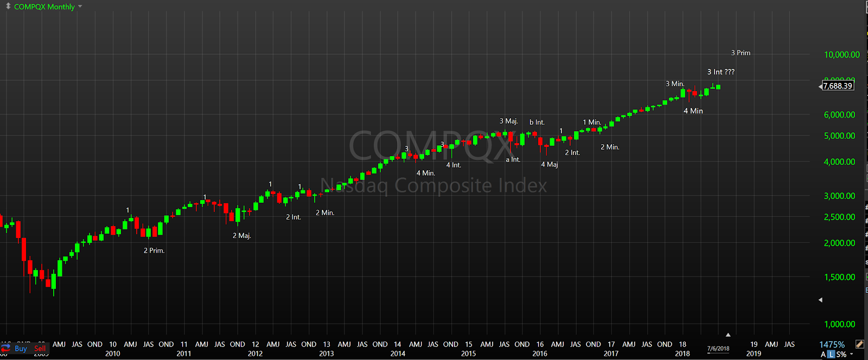Click the up-down arrows icon beside COMPQX

[8, 6]
